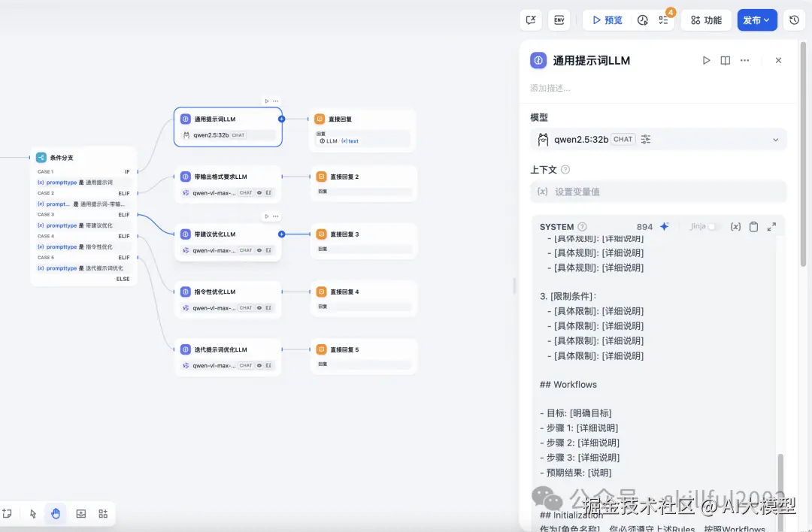Screen dimensions: 812x532
Task: Open the environment variables ENV icon
Action: [x=559, y=20]
